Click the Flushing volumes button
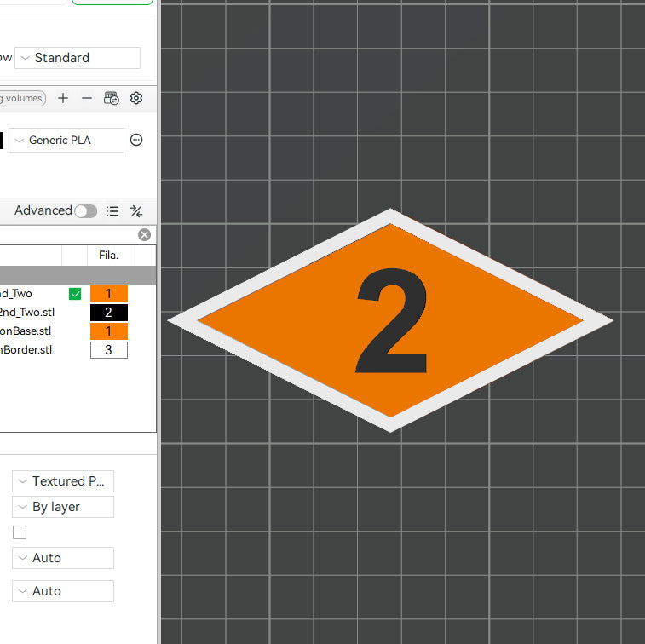The width and height of the screenshot is (645, 644). tap(21, 99)
